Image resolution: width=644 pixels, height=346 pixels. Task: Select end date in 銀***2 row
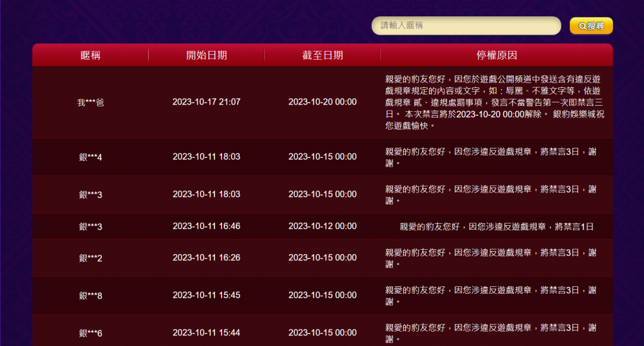tap(323, 258)
